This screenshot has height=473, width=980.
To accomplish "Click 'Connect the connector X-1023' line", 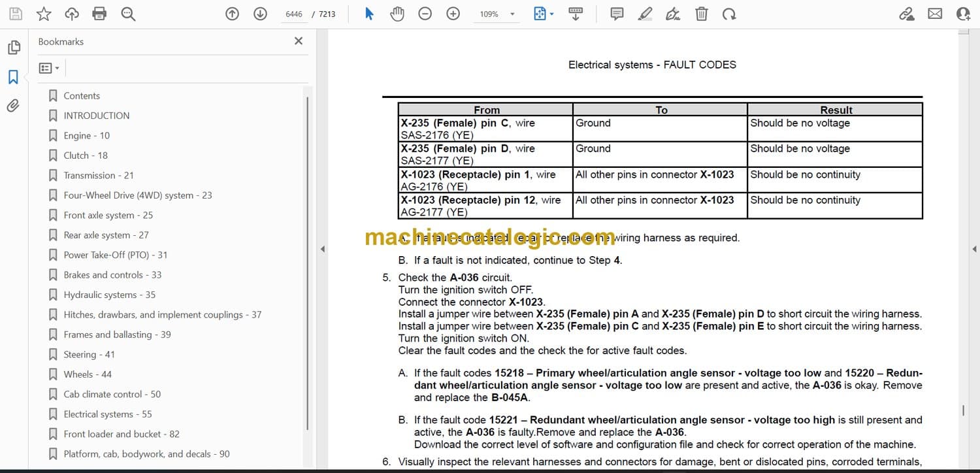I will [472, 302].
